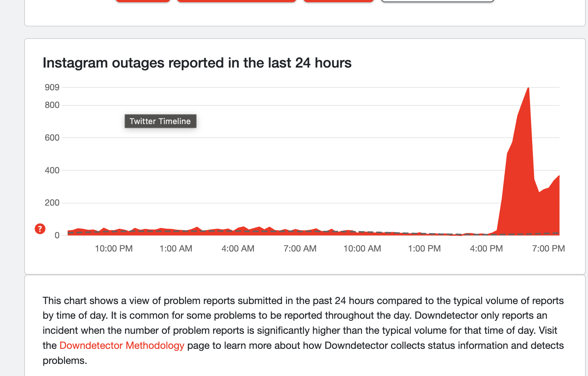The width and height of the screenshot is (588, 376).
Task: Select the 800 y-axis gridline label
Action: point(52,105)
